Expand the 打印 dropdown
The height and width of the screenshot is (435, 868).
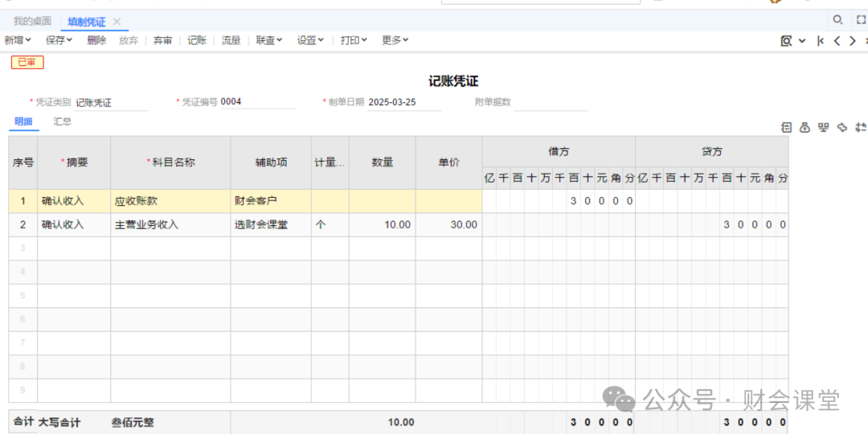(x=354, y=40)
